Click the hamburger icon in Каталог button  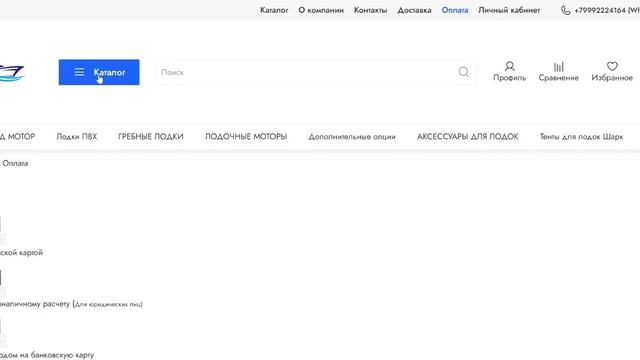pyautogui.click(x=79, y=72)
